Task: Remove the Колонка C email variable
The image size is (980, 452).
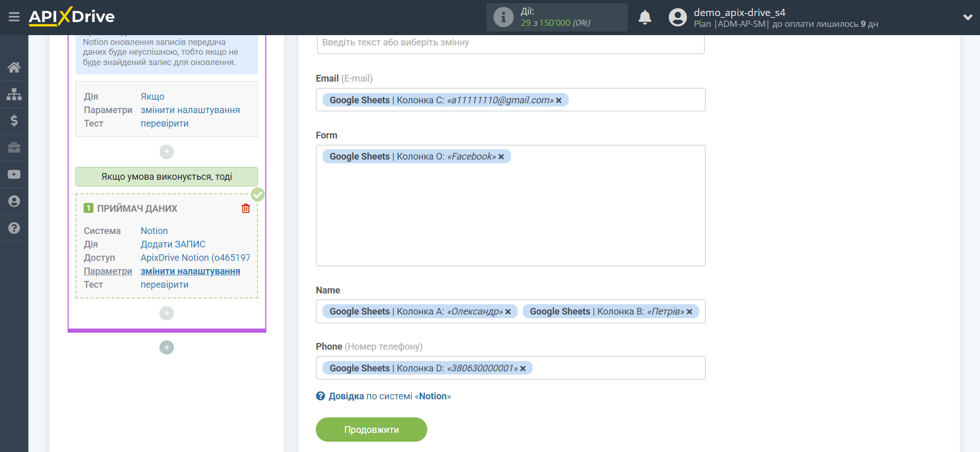Action: coord(559,101)
